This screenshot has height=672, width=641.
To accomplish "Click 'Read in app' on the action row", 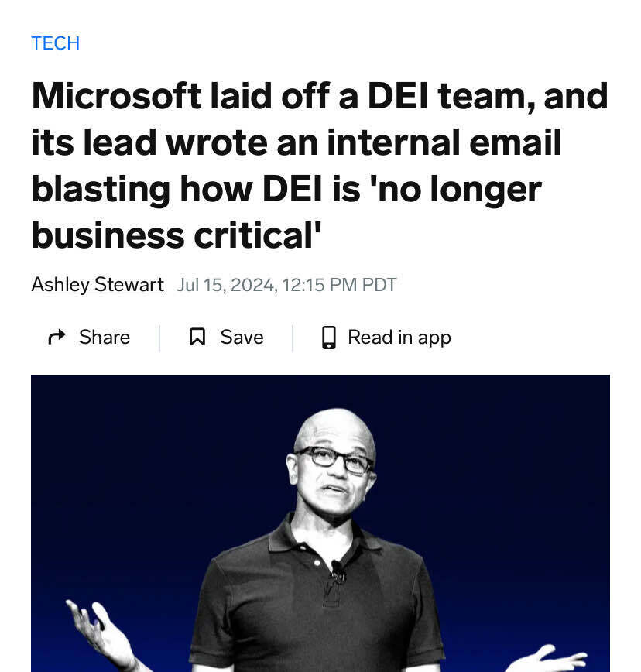I will [399, 337].
